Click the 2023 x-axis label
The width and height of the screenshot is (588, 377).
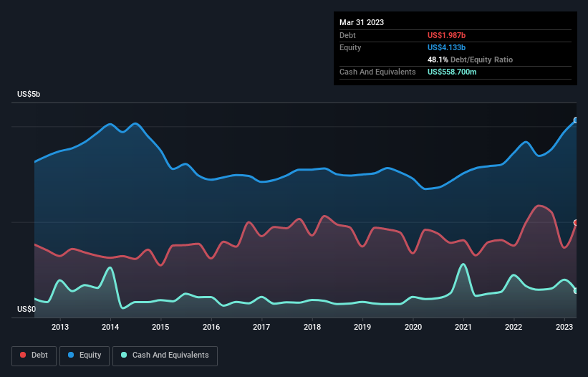pyautogui.click(x=564, y=327)
